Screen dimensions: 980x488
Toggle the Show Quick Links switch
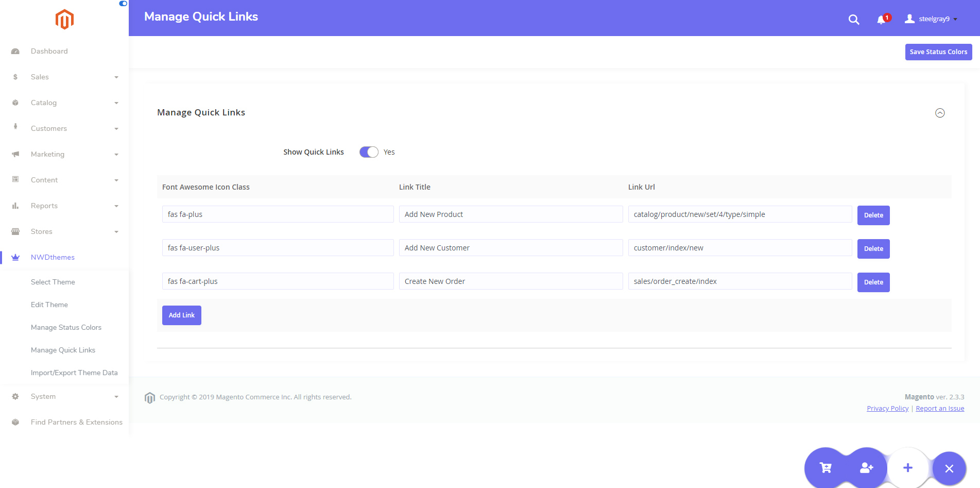coord(369,152)
